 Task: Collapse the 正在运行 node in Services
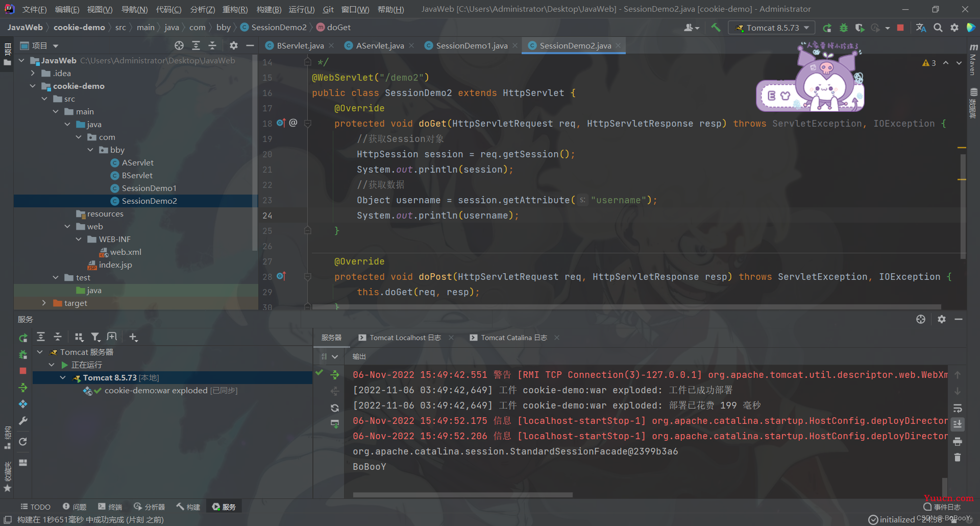(x=51, y=365)
